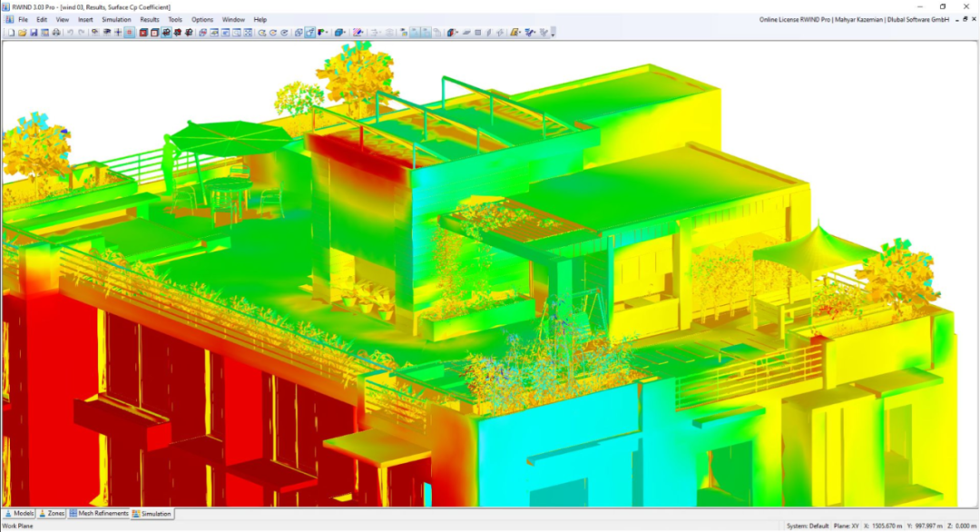
Task: Click the Open folder icon
Action: pos(23,33)
